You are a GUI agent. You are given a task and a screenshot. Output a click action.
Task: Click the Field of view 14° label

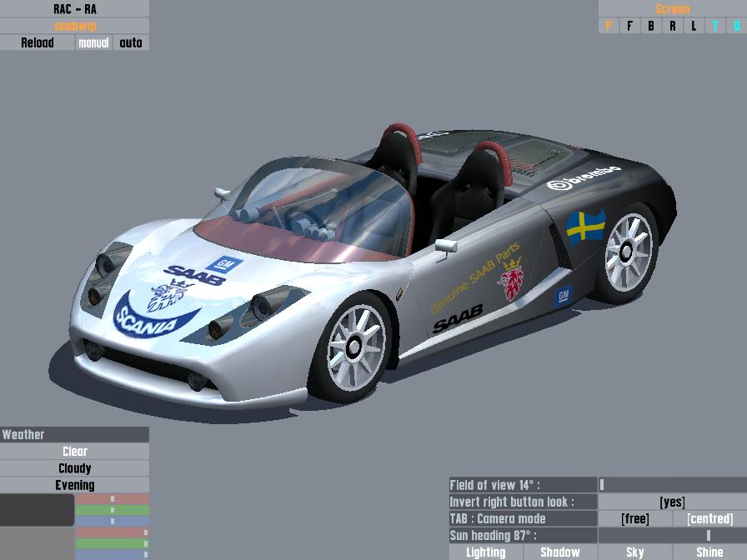(x=523, y=485)
